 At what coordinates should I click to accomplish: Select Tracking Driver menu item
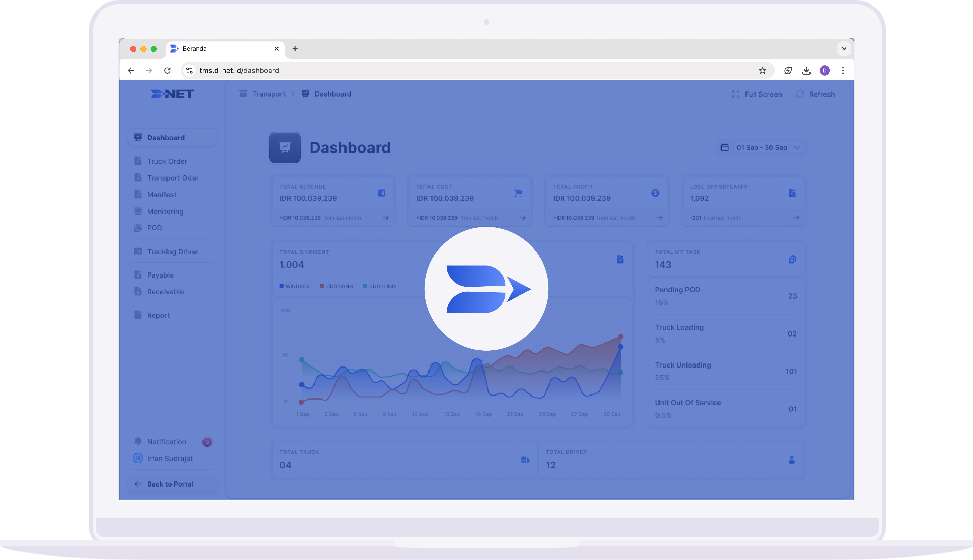coord(172,252)
